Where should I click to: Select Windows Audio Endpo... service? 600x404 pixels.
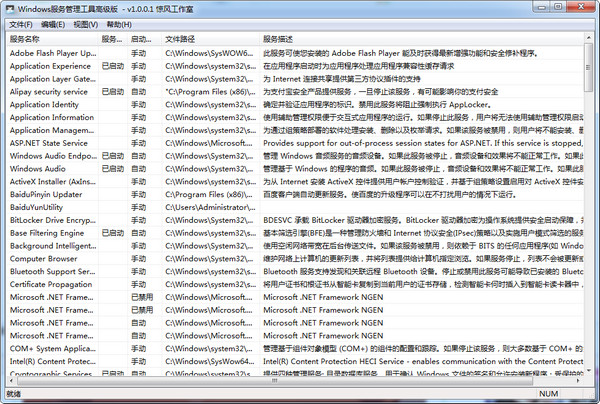coord(53,156)
